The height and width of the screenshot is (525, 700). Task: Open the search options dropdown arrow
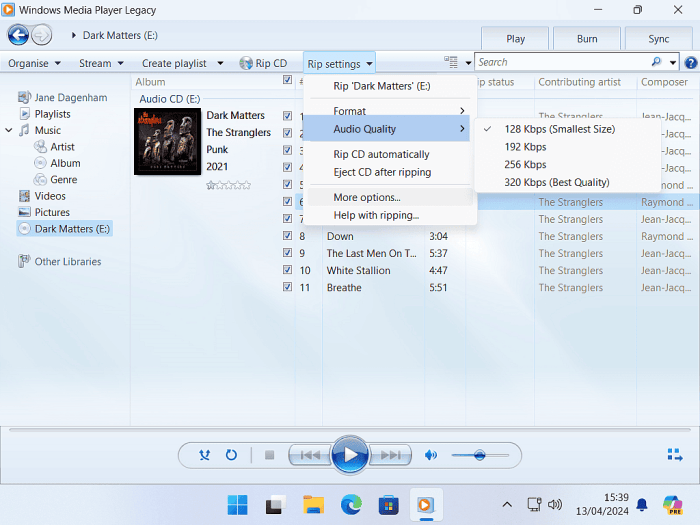coord(673,62)
